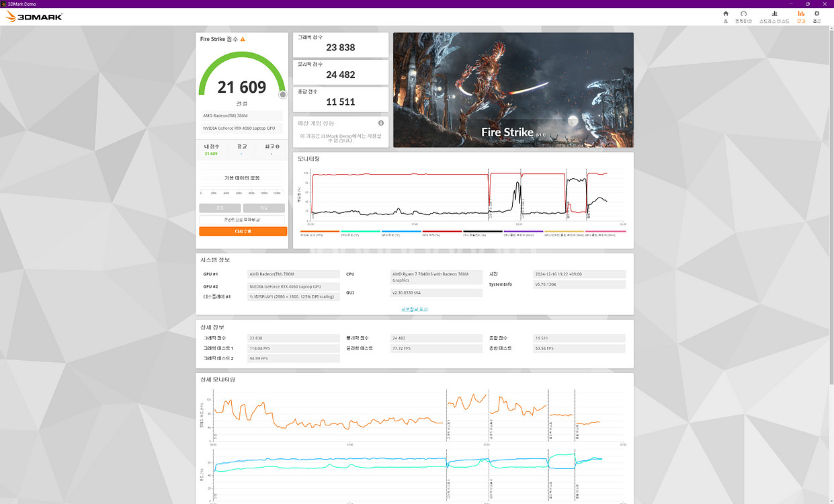
Task: Click the 23 838 graphics score card
Action: pyautogui.click(x=341, y=44)
